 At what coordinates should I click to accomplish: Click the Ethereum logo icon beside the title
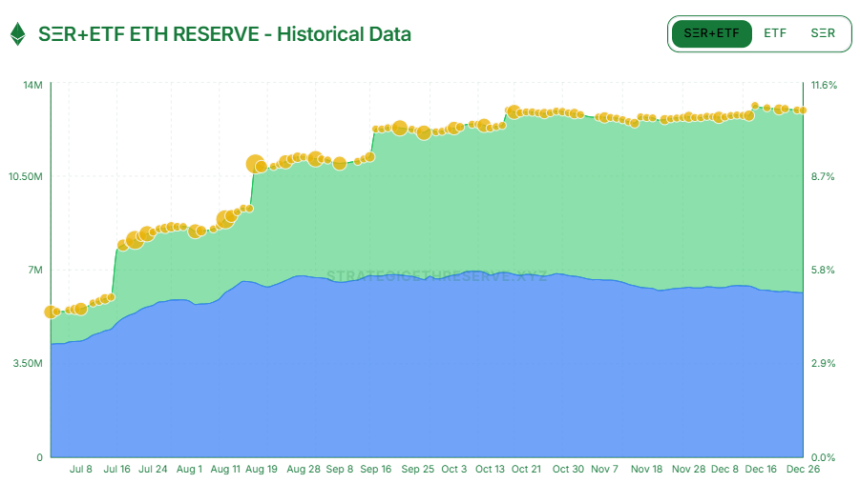(18, 34)
